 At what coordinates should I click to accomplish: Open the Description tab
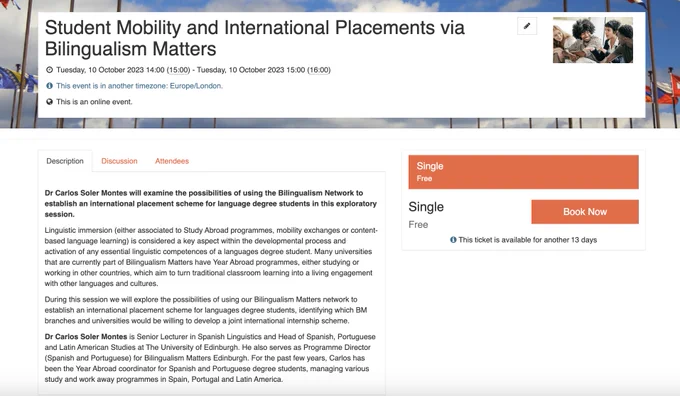(65, 161)
